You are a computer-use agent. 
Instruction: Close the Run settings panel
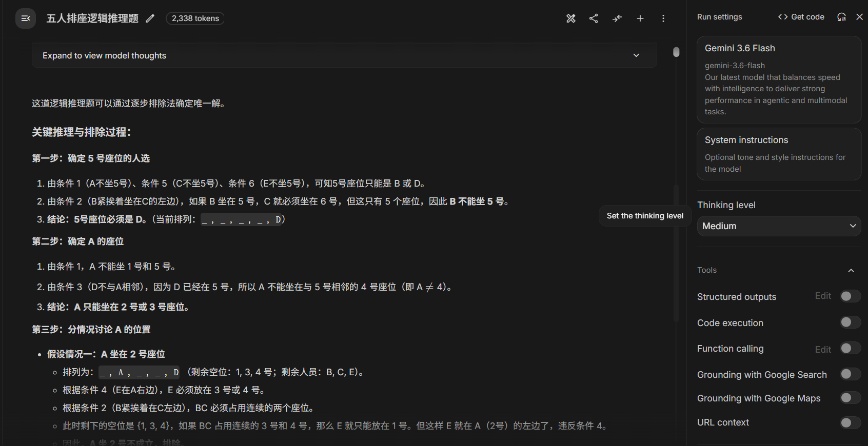(x=859, y=17)
